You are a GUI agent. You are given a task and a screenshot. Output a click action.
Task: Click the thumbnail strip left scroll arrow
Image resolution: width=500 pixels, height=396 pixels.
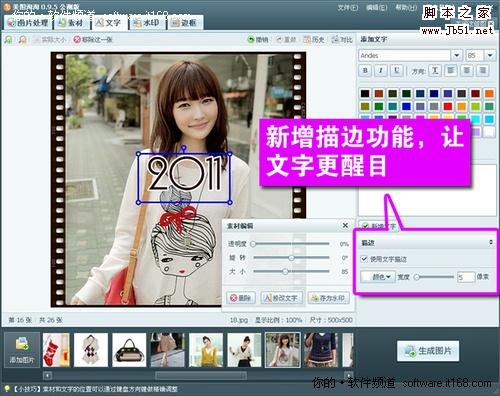47,376
